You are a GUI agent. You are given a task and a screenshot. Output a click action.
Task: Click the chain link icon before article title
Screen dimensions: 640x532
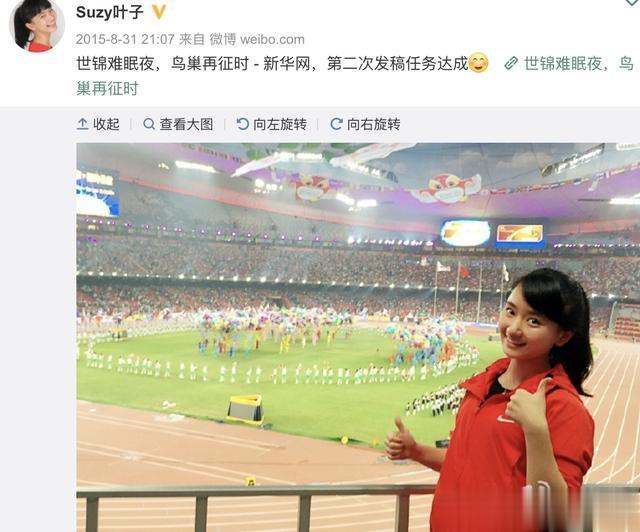(x=511, y=63)
